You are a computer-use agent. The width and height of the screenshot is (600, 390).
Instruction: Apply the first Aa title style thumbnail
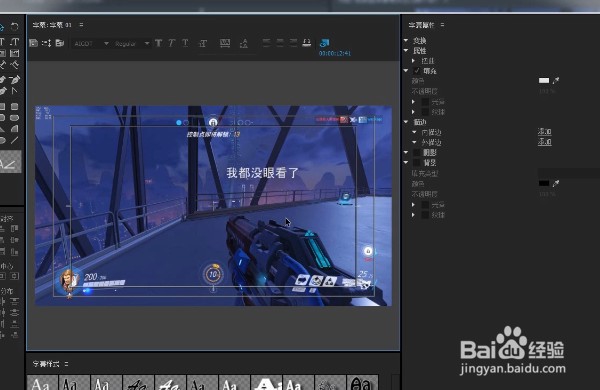(42, 382)
